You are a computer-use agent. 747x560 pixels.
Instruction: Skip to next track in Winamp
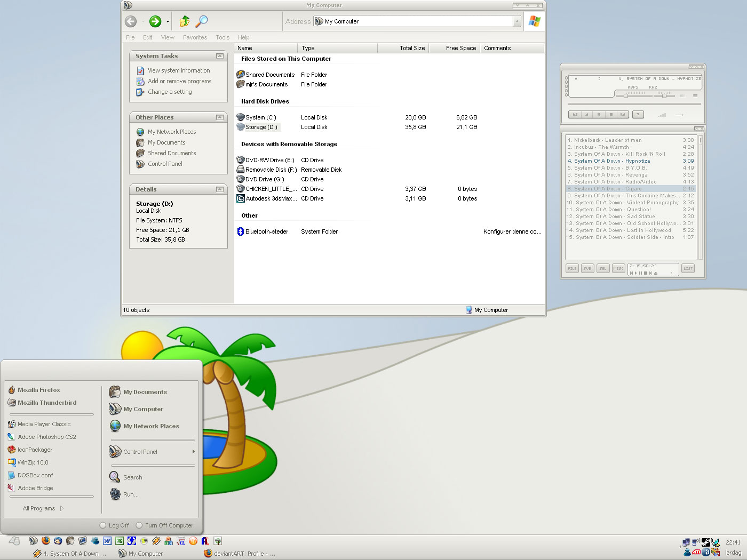point(623,114)
